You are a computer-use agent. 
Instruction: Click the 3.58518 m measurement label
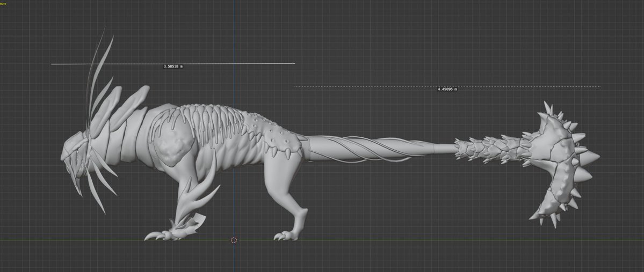tap(173, 67)
